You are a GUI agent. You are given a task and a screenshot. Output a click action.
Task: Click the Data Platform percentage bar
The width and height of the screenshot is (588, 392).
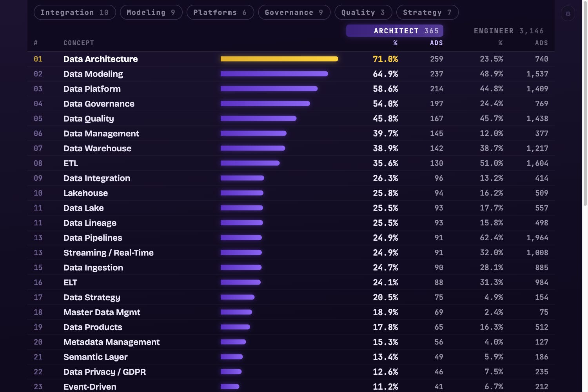(269, 89)
